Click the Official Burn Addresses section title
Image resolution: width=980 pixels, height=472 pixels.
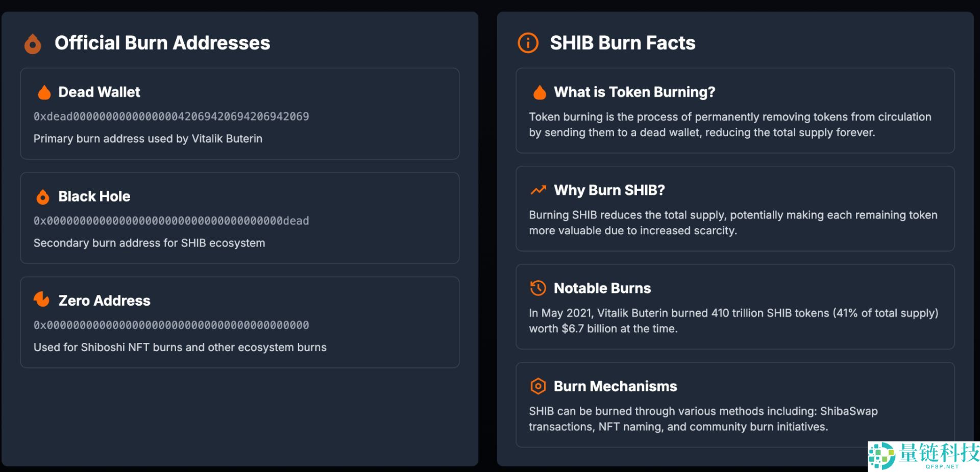(x=162, y=43)
